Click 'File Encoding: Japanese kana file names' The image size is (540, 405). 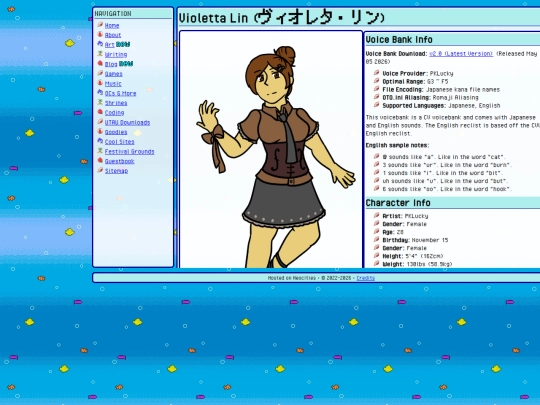[441, 90]
